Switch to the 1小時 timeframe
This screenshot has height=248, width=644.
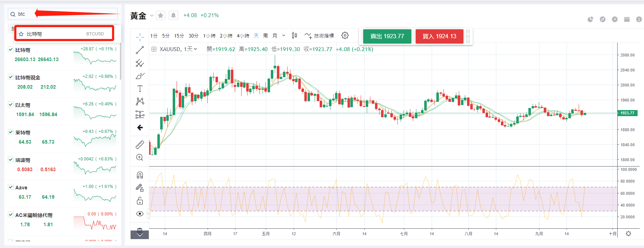(209, 36)
